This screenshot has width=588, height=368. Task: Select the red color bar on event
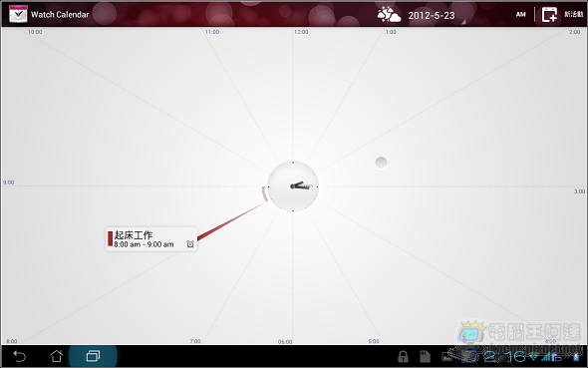[111, 239]
